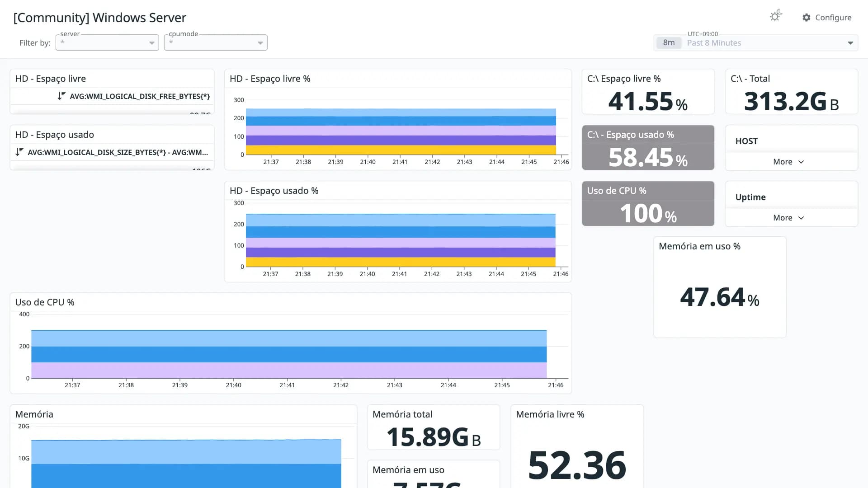Click sort icon in HD - Espaço livre
The height and width of the screenshot is (488, 868).
61,96
